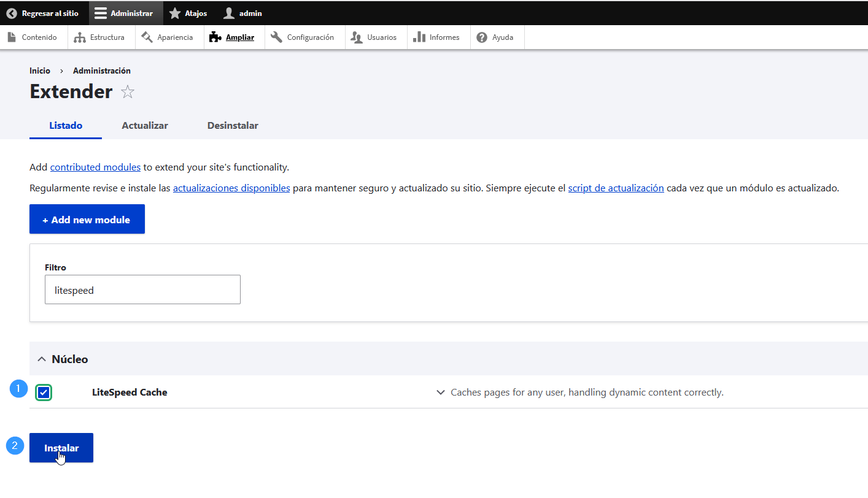Click the user silhouette icon beside admin
Screen dimensions: 868x498
[x=229, y=13]
